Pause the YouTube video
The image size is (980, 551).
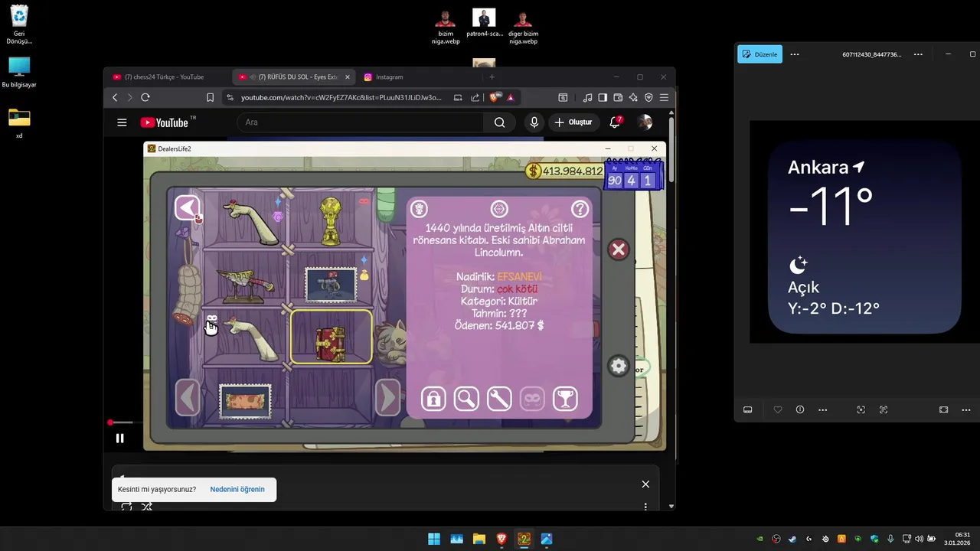pos(119,439)
